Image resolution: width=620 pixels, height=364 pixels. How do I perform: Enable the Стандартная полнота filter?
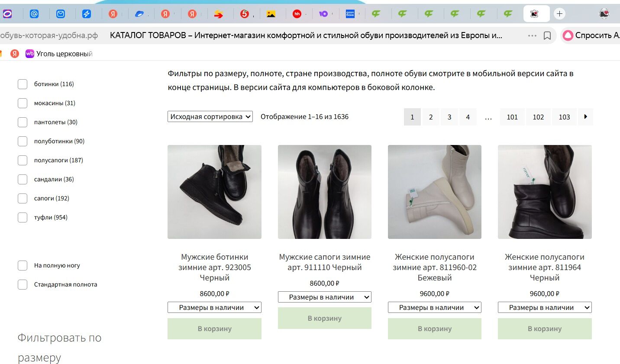coord(23,284)
